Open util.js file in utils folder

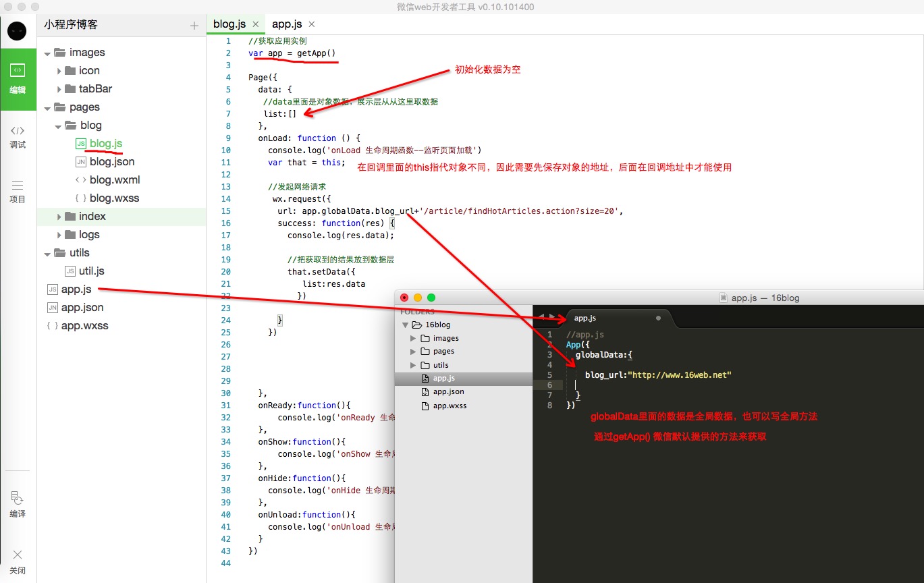pos(91,271)
